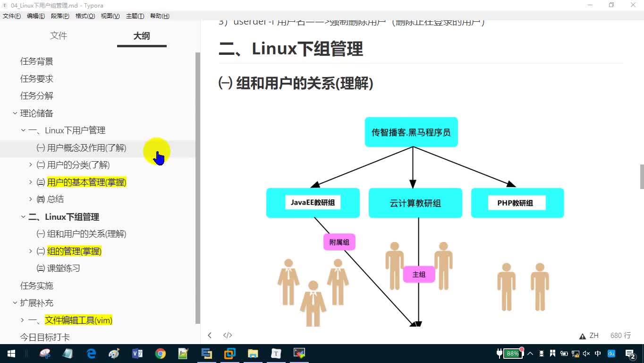Restore down the Typora window
This screenshot has height=363, width=644.
pyautogui.click(x=611, y=5)
